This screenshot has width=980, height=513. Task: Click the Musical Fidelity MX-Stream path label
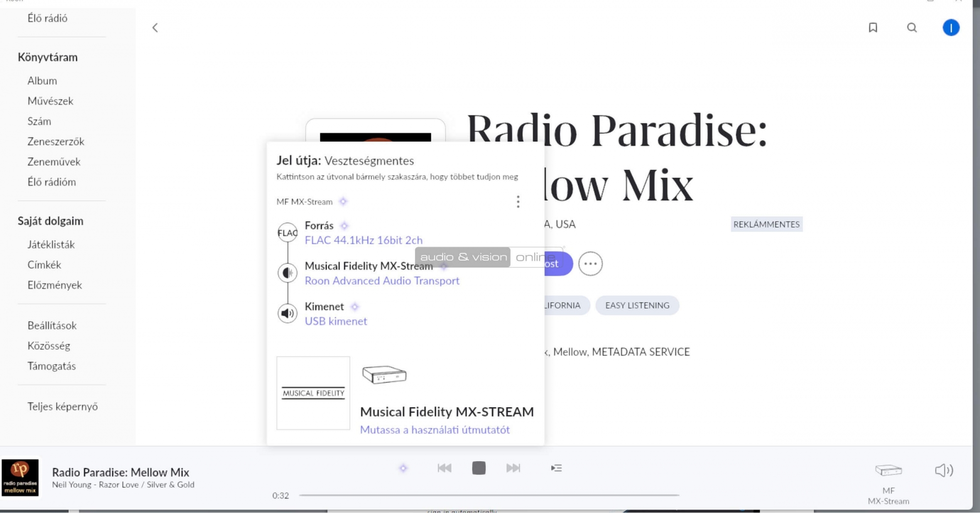pyautogui.click(x=369, y=266)
